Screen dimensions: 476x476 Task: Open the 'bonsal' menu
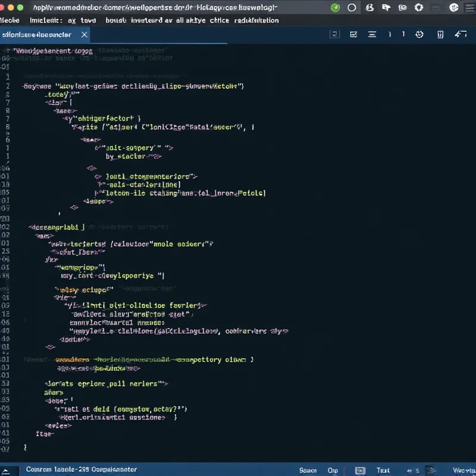click(x=116, y=20)
